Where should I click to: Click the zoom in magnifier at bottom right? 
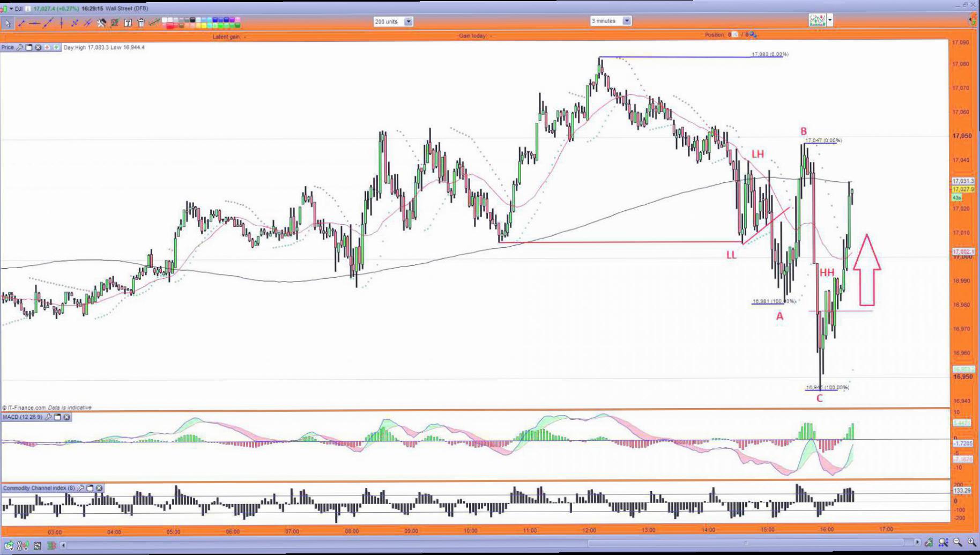(971, 543)
